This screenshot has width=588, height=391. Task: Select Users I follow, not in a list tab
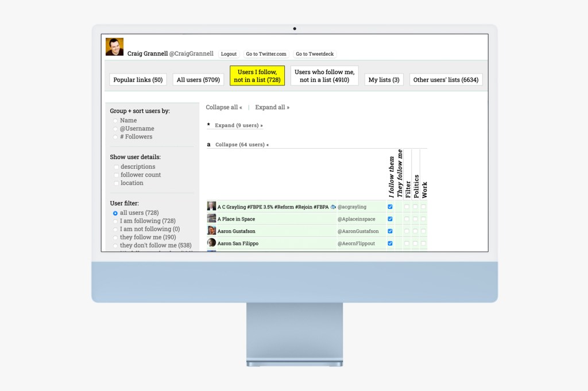coord(257,76)
